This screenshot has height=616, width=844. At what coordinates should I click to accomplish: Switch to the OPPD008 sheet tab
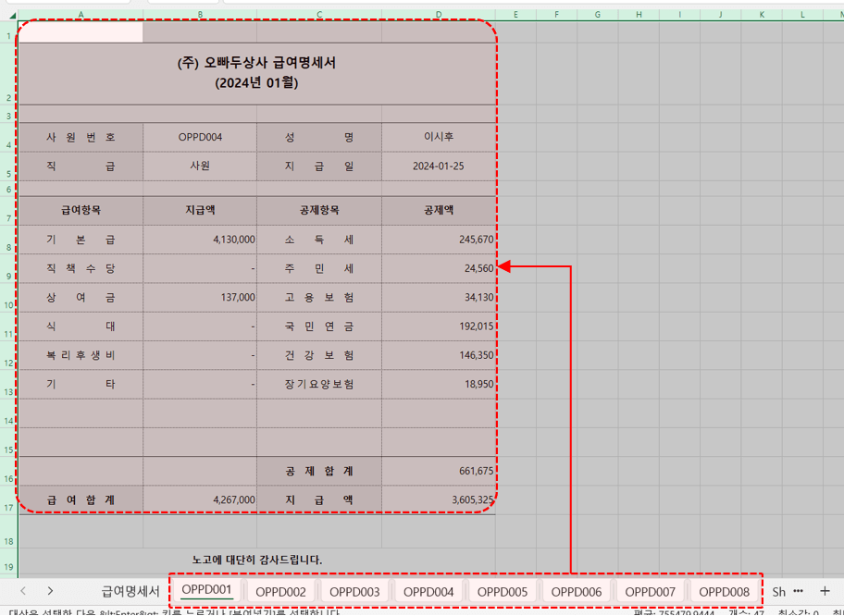click(x=724, y=592)
